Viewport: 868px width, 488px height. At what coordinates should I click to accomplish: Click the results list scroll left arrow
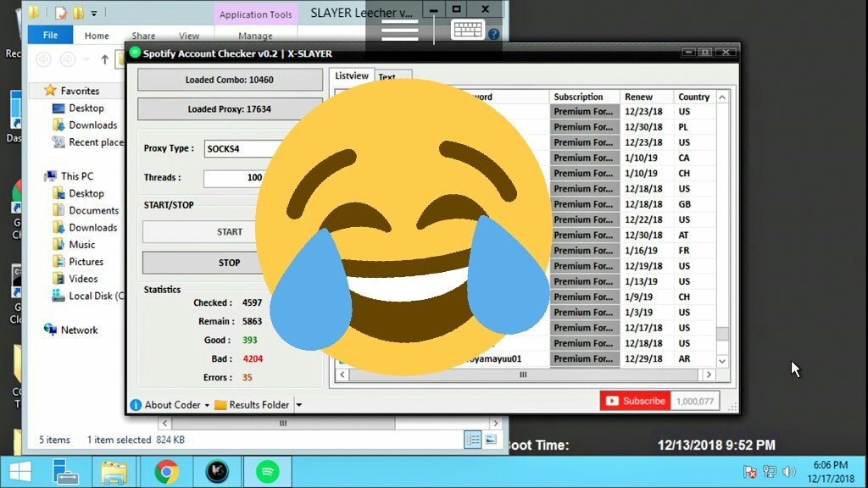click(x=342, y=374)
